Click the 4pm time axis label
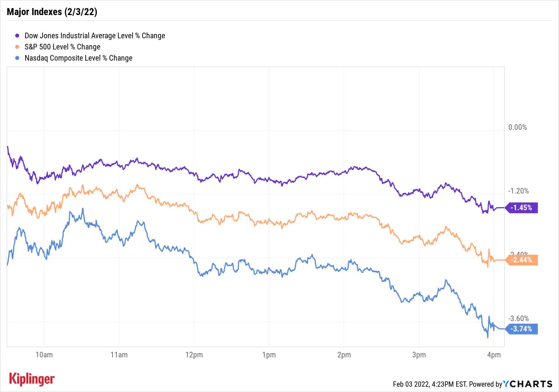 (494, 355)
